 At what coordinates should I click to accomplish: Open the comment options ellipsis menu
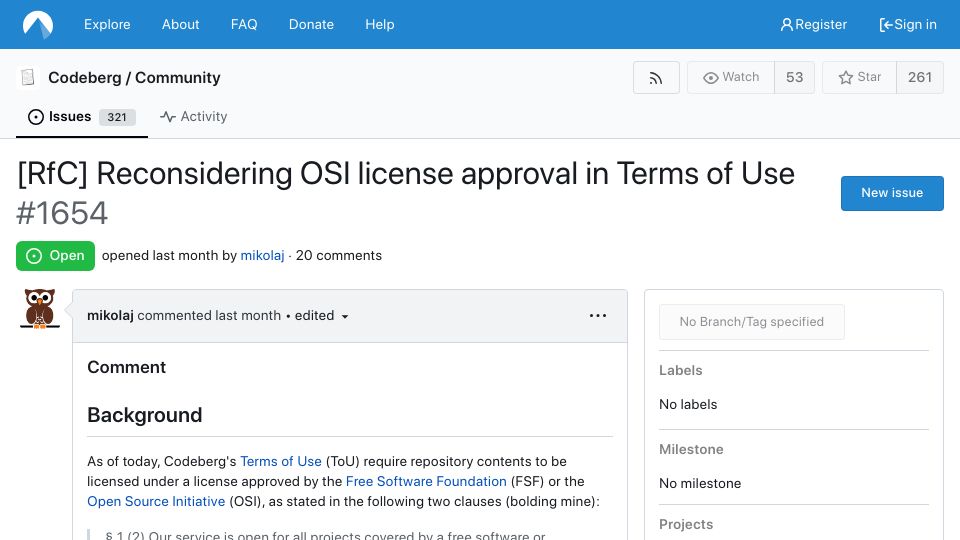pos(598,315)
